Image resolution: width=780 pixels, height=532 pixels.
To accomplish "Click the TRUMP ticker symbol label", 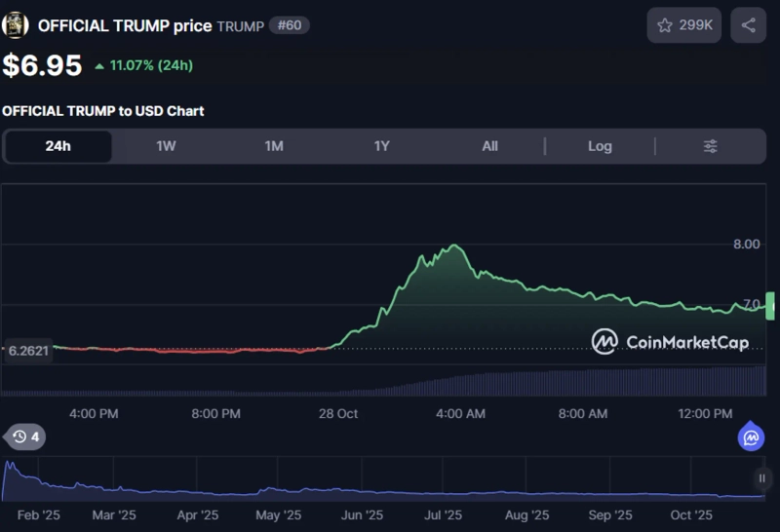I will [x=240, y=26].
